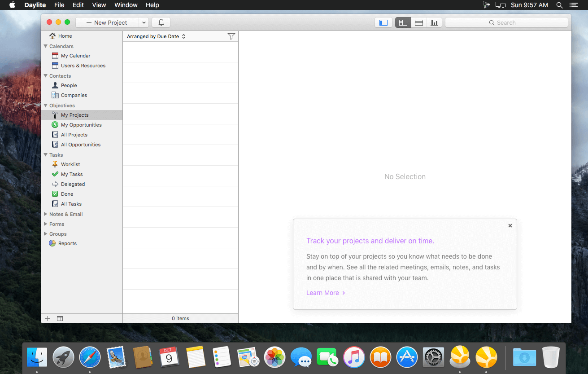Open the View menu
Image resolution: width=588 pixels, height=374 pixels.
(99, 5)
